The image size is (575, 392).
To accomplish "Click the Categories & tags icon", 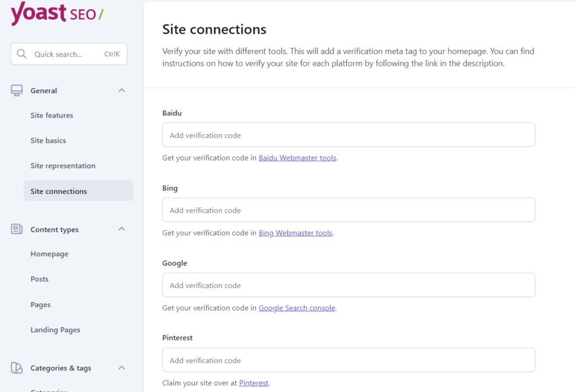I will 16,367.
